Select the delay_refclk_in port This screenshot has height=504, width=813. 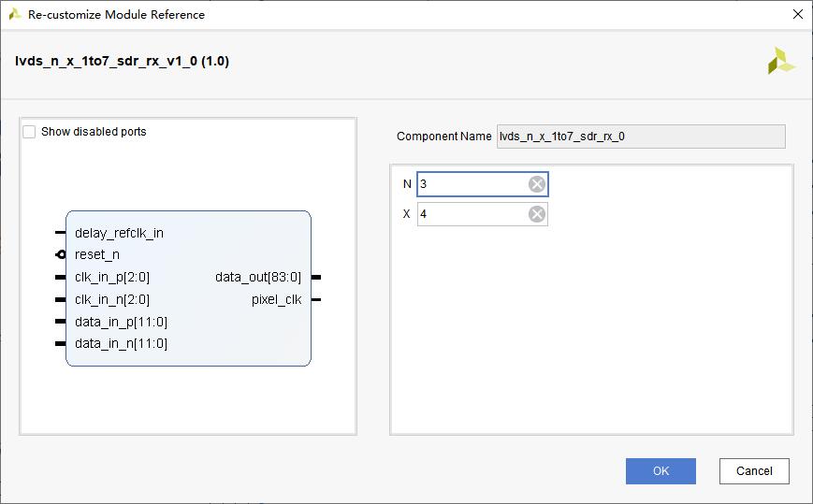[x=119, y=233]
